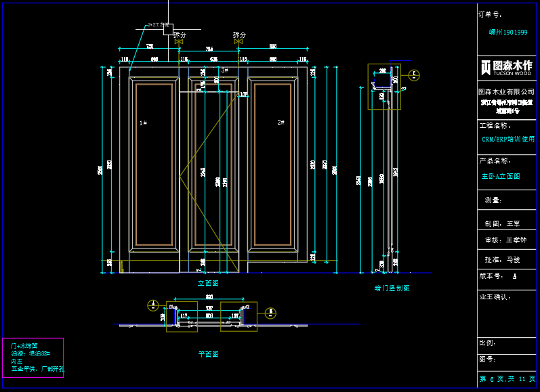Screen dimensions: 540x392
Task: Select the 拆分 label nearest the leader box
Action: 180,35
